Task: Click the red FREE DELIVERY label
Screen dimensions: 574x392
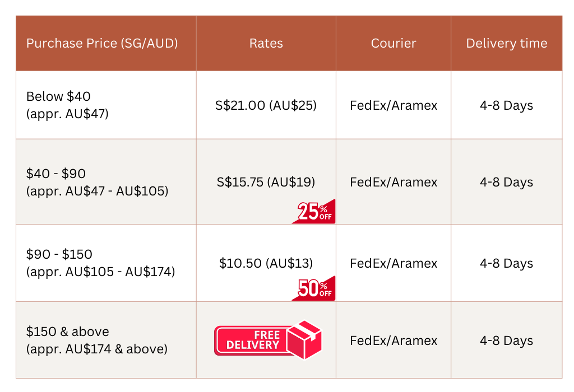Action: point(252,340)
